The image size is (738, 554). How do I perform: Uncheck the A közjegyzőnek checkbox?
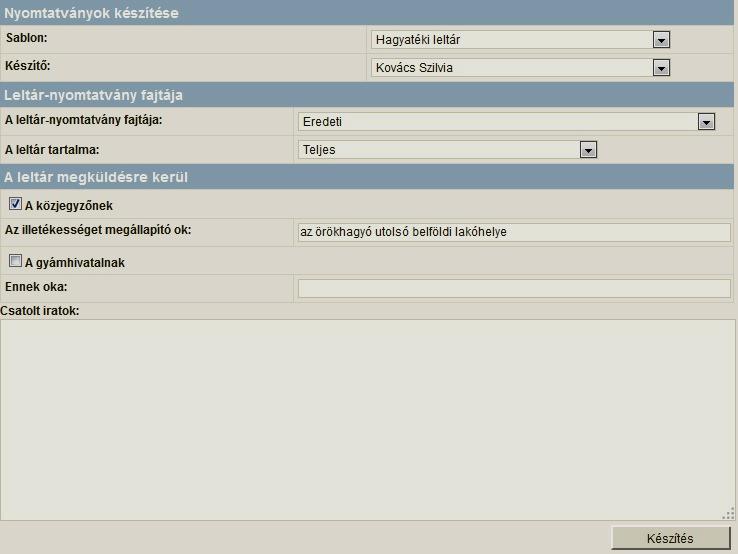(x=16, y=204)
